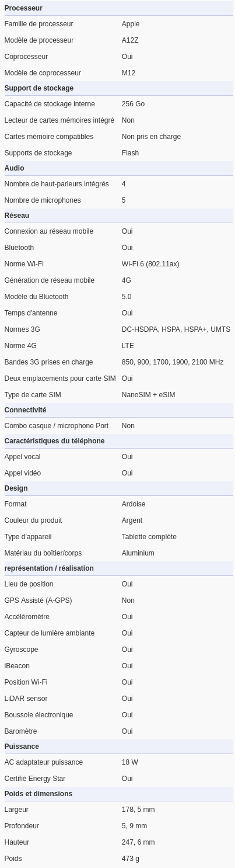
Task: Select the 18 W power adapter value
Action: point(130,762)
